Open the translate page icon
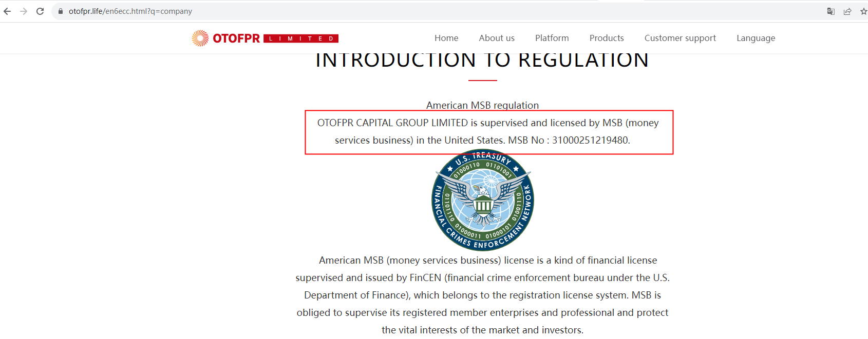This screenshot has height=339, width=868. (x=831, y=11)
